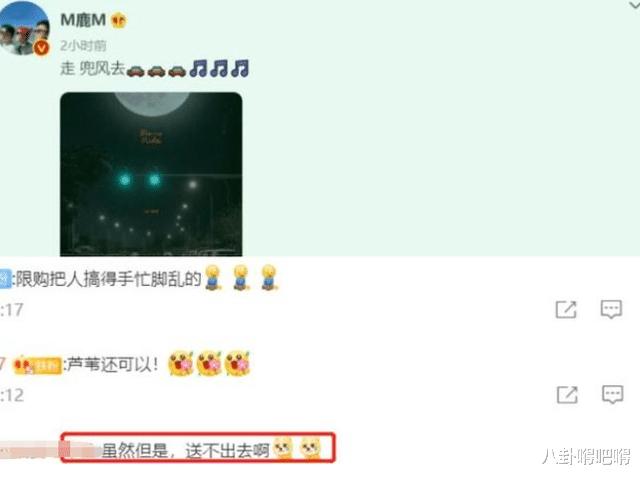
Task: Click the fan badge before 芦苇还可以 comment
Action: point(37,365)
